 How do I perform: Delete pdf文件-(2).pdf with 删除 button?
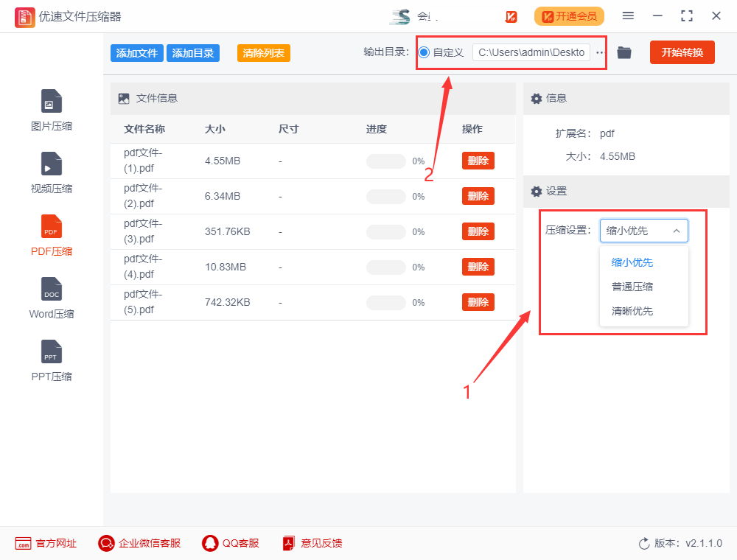point(478,196)
